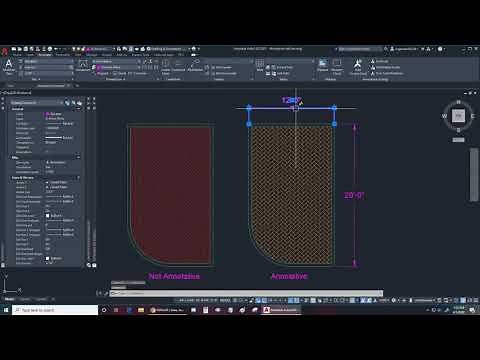Open the dimension style dropdown in Dimensions panel
The width and height of the screenshot is (480, 360).
[x=116, y=62]
